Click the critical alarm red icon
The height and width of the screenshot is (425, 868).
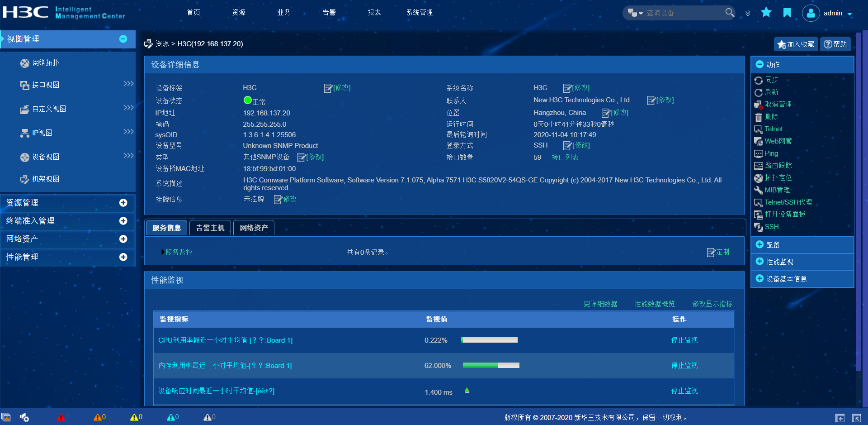click(x=61, y=417)
